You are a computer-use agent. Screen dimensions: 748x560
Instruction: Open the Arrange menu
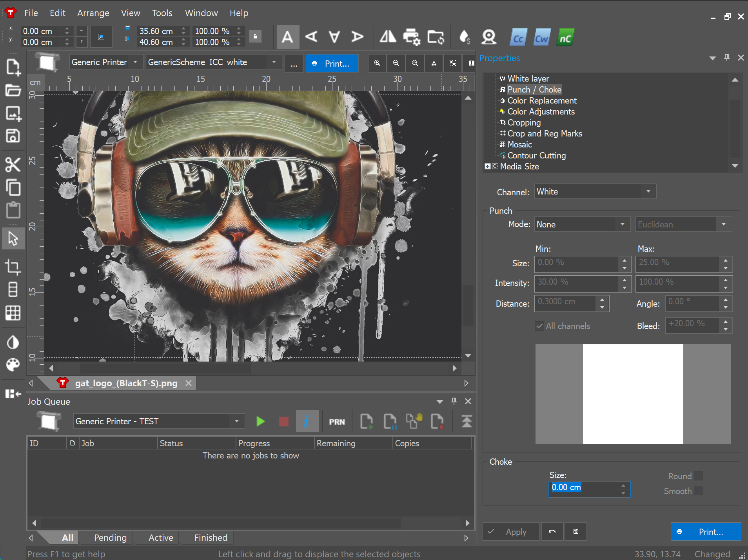click(93, 13)
